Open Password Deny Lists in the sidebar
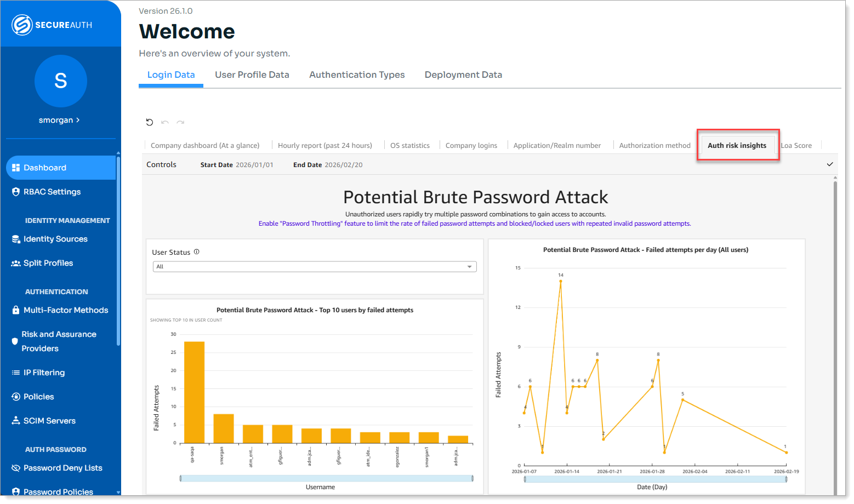 [x=63, y=467]
